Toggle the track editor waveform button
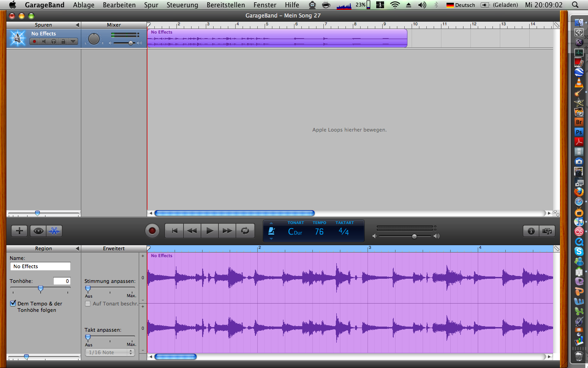 point(54,231)
